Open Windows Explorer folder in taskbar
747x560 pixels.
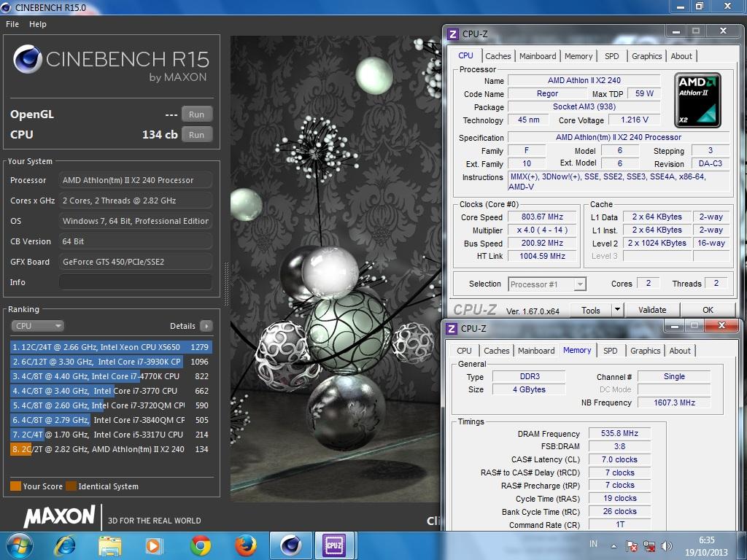point(110,545)
